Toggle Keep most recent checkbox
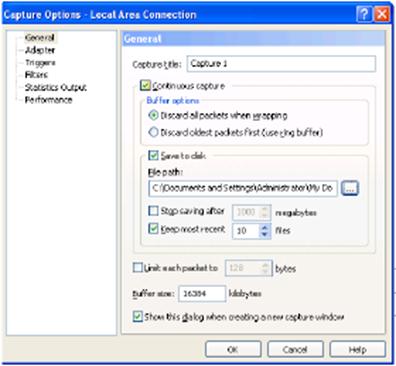The image size is (396, 366). (x=153, y=229)
